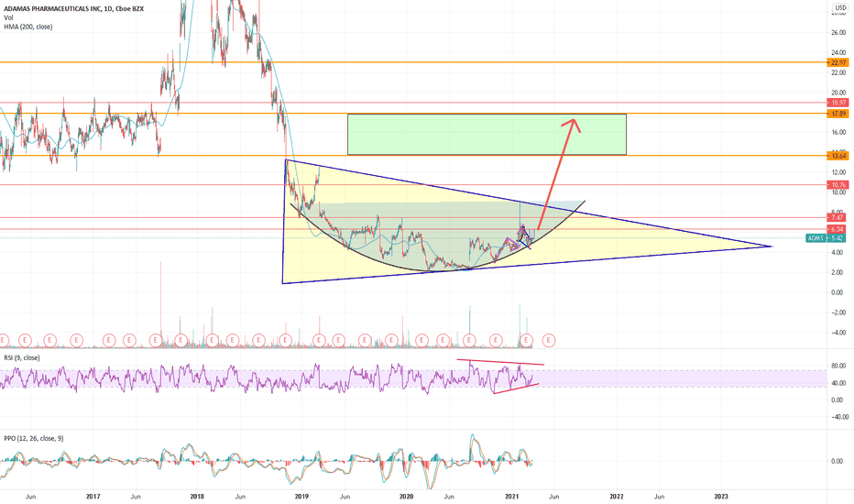This screenshot has height=504, width=854.
Task: Click the 16.00 tick on price axis
Action: pyautogui.click(x=838, y=132)
